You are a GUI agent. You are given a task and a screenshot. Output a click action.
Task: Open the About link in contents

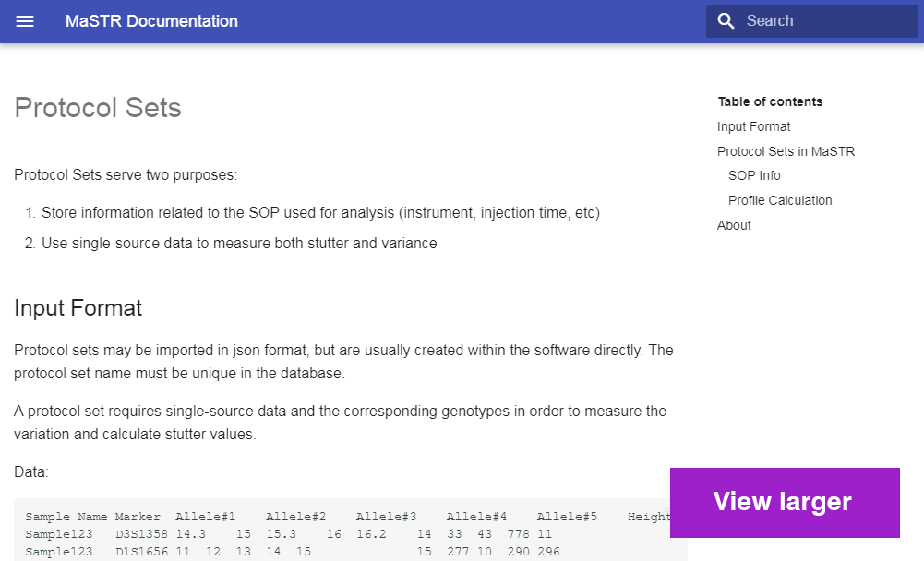734,225
